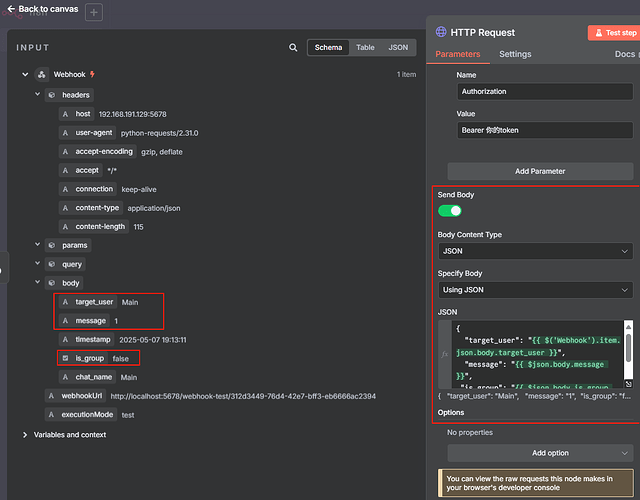Click the string type icon beside webhookUrl
640x500 pixels.
(51, 396)
